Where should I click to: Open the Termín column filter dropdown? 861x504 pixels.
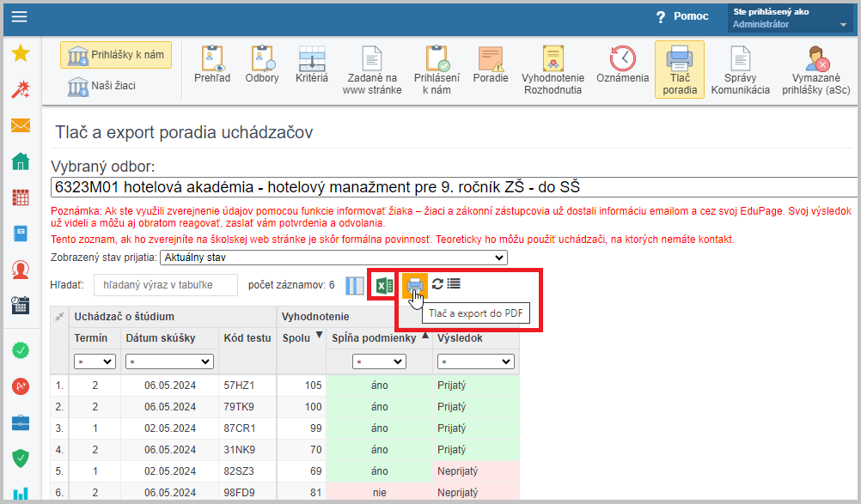click(95, 361)
